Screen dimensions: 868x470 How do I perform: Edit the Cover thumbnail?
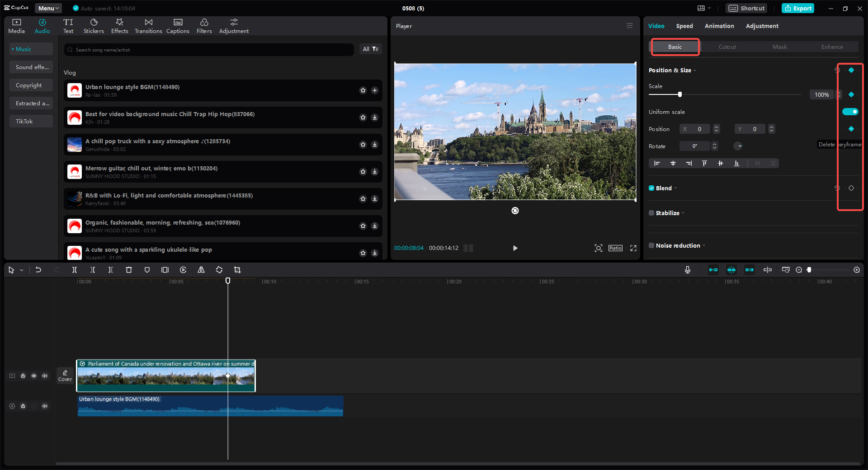point(65,376)
